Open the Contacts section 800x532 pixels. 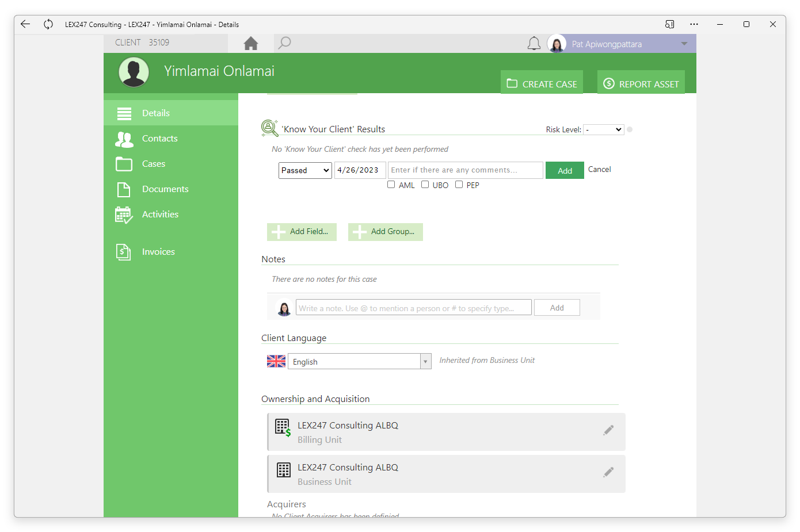click(x=171, y=138)
